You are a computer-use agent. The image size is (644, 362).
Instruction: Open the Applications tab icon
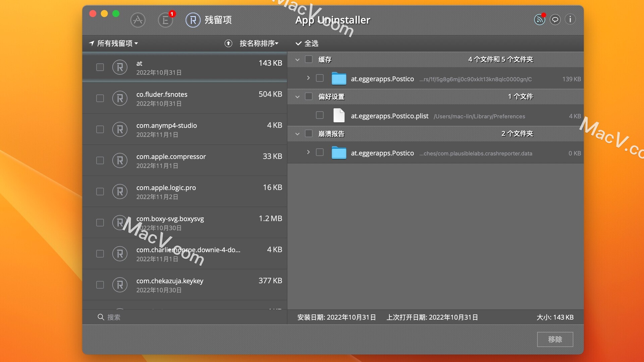138,20
